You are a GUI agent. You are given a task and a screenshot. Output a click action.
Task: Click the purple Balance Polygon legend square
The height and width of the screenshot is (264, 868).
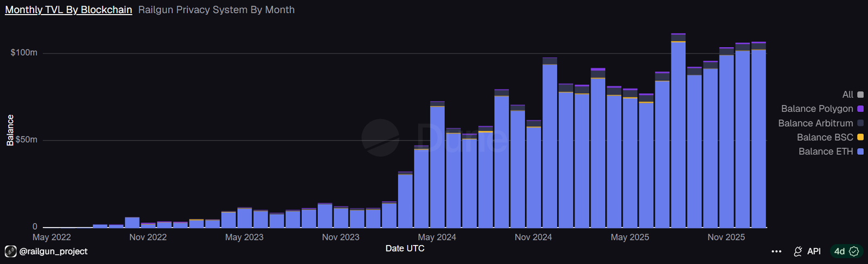click(x=860, y=109)
